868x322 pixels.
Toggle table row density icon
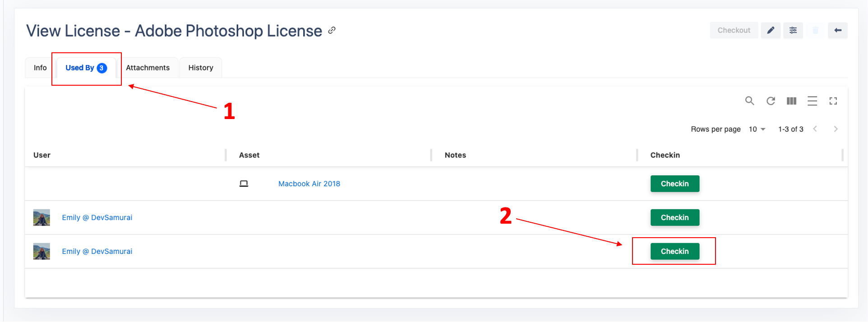(x=812, y=101)
